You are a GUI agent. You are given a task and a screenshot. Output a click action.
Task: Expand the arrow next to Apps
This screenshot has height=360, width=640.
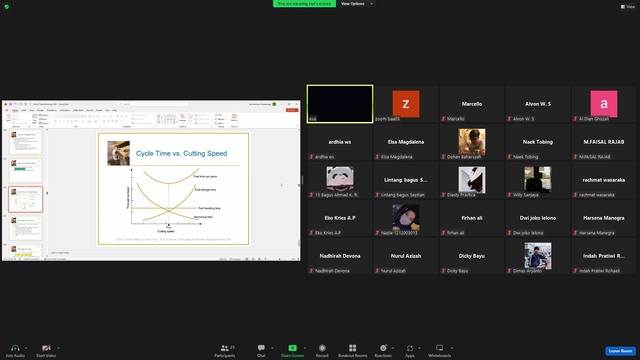[419, 348]
